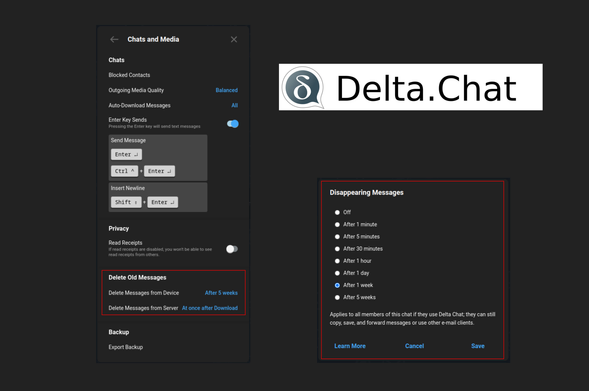Viewport: 589px width, 391px height.
Task: Click the Enter key under Send Message
Action: pyautogui.click(x=126, y=154)
